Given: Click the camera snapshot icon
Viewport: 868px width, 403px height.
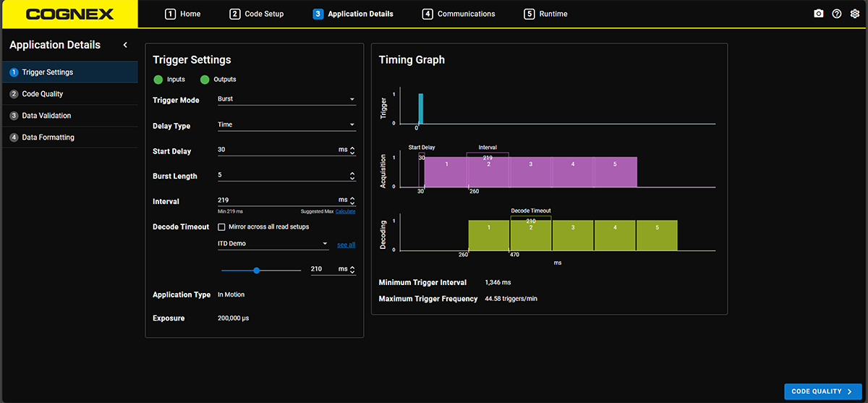Looking at the screenshot, I should click(x=819, y=14).
